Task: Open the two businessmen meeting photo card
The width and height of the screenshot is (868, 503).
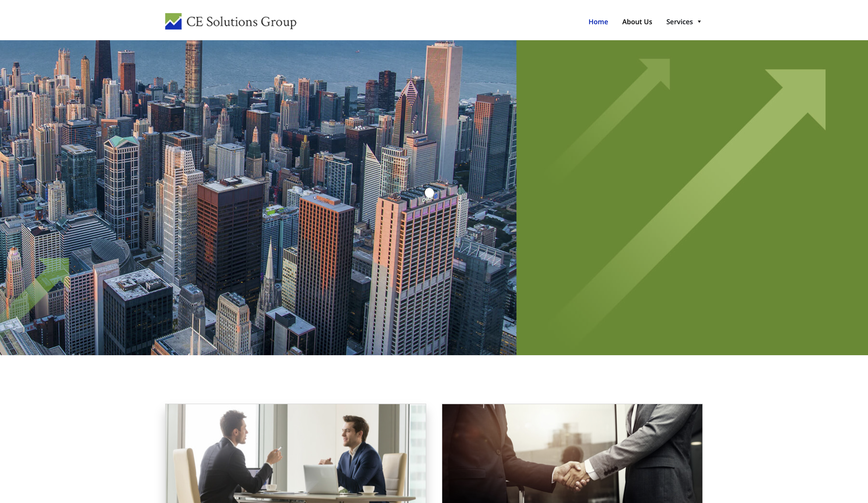Action: (295, 453)
